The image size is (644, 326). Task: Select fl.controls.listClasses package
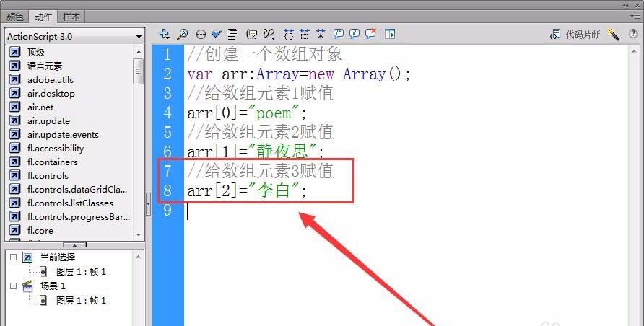click(x=70, y=203)
